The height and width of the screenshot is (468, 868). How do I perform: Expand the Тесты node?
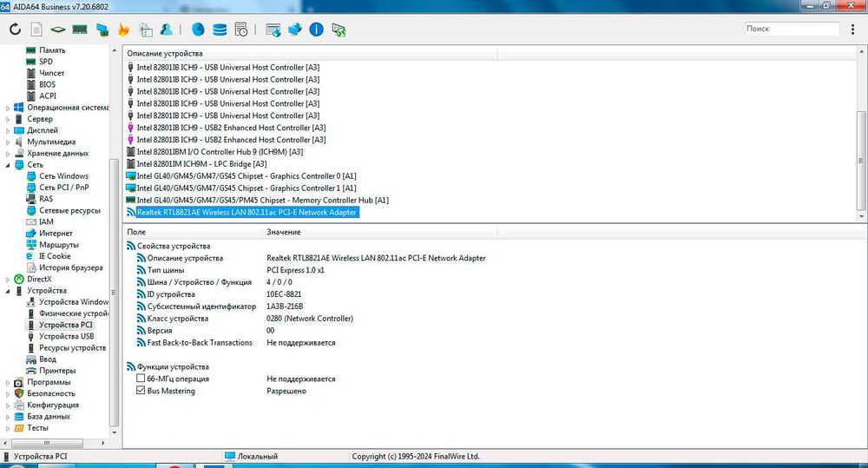[x=8, y=428]
